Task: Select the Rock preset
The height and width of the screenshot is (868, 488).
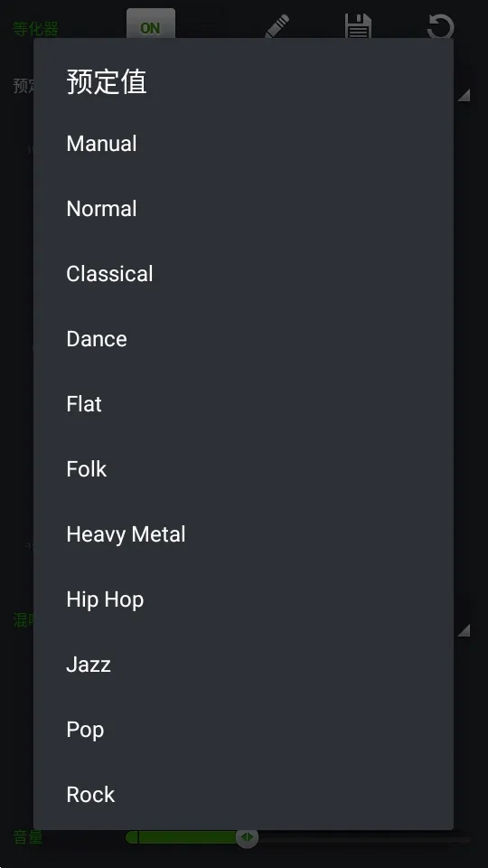Action: [x=243, y=795]
